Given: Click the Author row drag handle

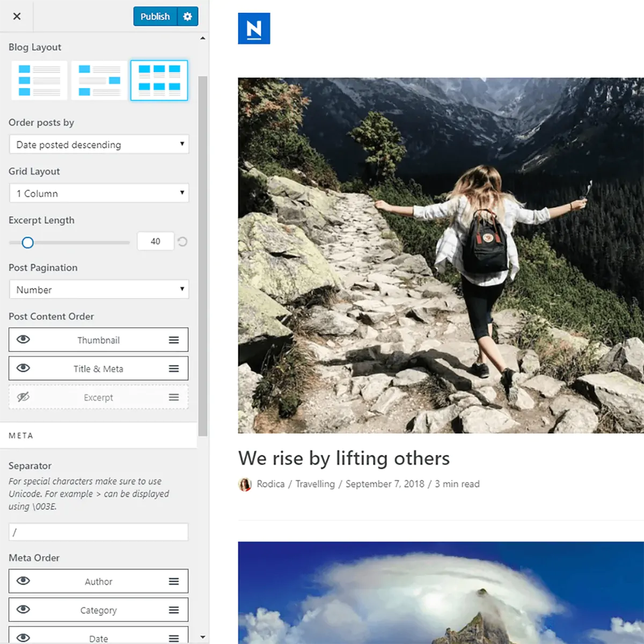Looking at the screenshot, I should 174,581.
